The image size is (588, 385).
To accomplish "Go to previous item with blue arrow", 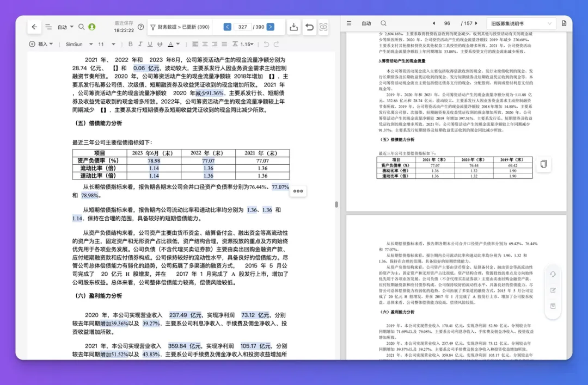I will pos(227,27).
